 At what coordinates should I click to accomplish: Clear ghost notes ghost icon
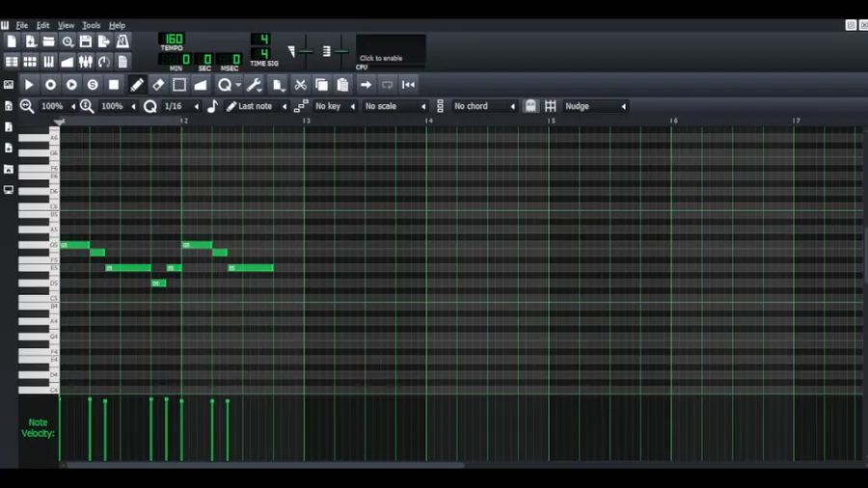pos(530,106)
